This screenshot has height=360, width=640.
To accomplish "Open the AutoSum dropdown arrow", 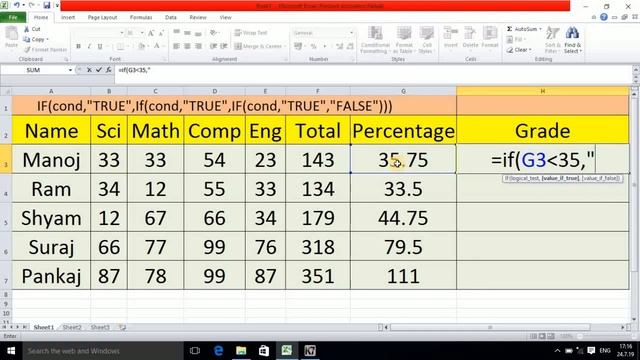I will click(540, 29).
